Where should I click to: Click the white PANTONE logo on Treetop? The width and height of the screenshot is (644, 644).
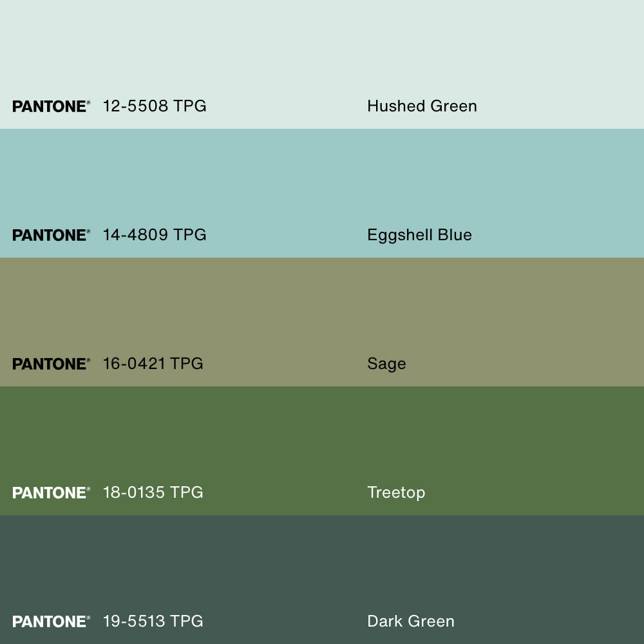pyautogui.click(x=51, y=493)
